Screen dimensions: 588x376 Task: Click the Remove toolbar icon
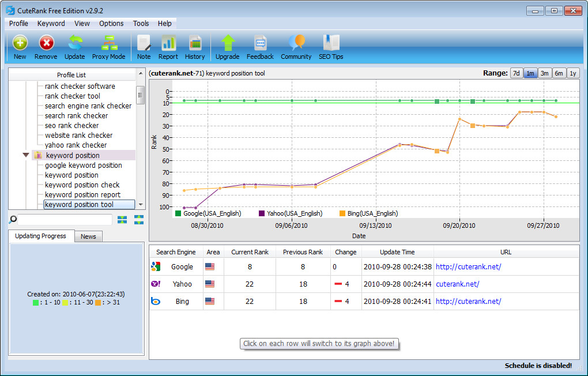coord(47,43)
